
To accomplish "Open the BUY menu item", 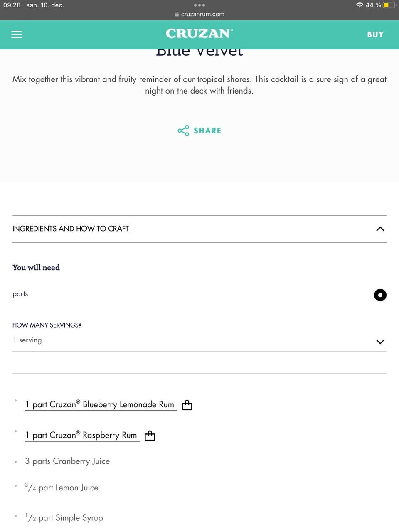I will pyautogui.click(x=375, y=34).
